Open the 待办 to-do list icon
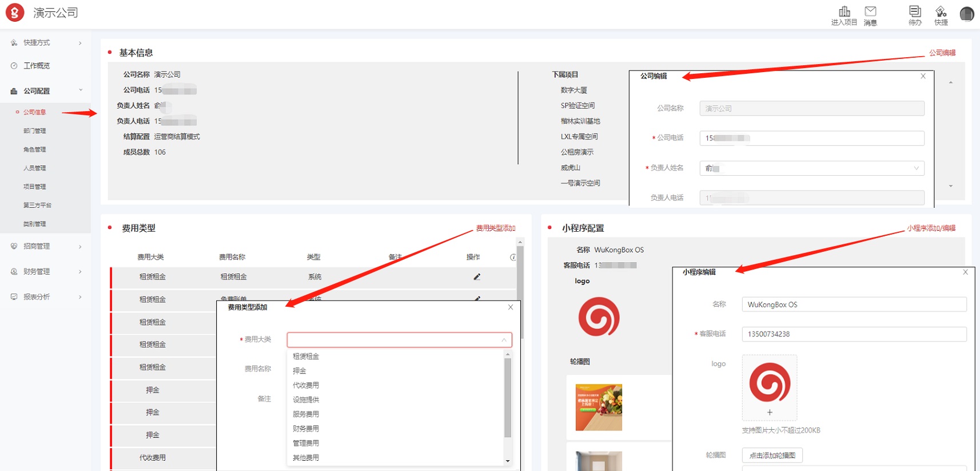The height and width of the screenshot is (471, 980). [x=915, y=12]
